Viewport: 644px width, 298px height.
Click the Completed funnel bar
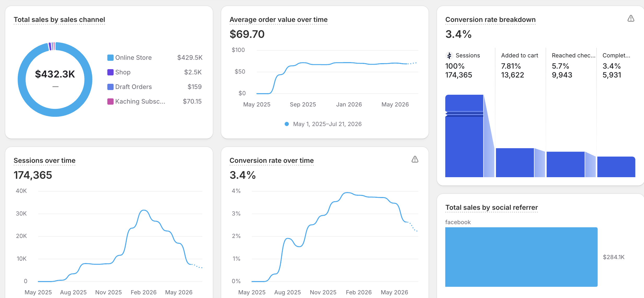[616, 167]
